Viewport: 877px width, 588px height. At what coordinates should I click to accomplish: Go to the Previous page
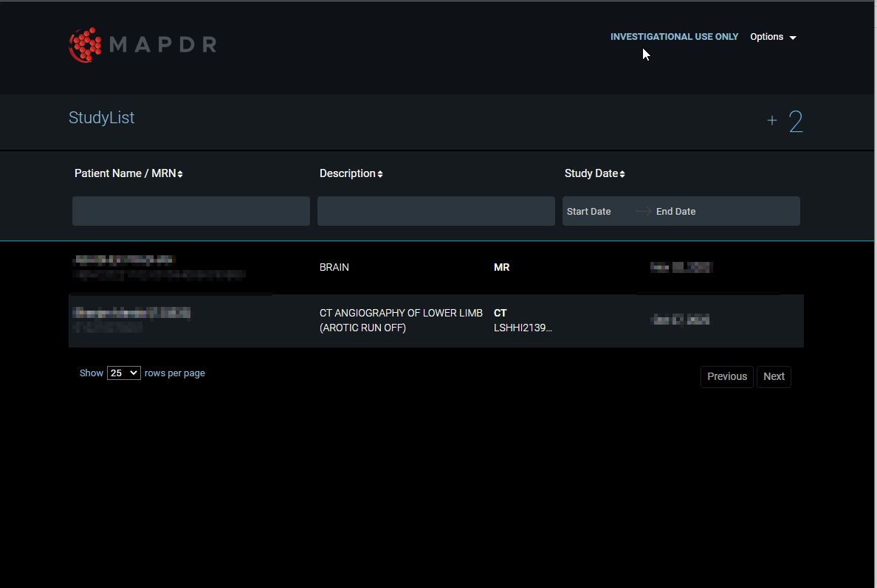pyautogui.click(x=727, y=376)
